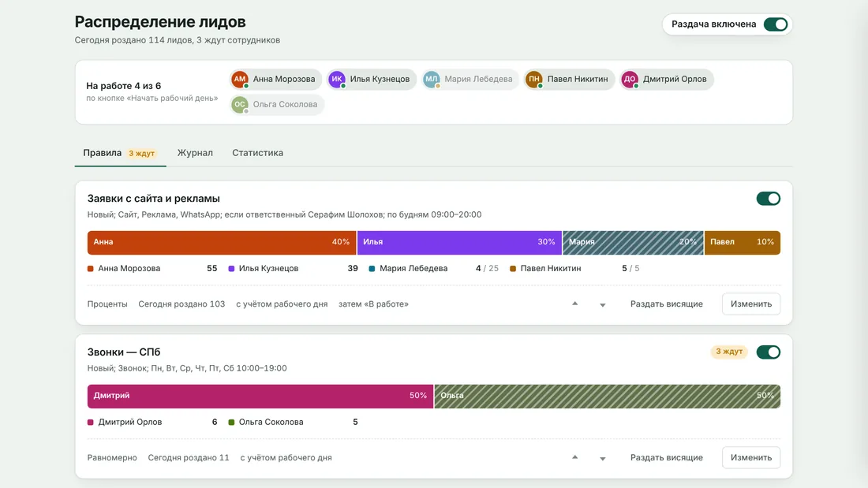
Task: Click Olga Sokolova's ОС avatar
Action: [x=239, y=105]
